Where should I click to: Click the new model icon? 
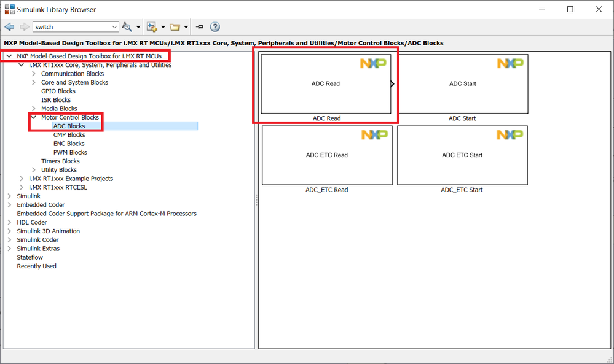pyautogui.click(x=152, y=26)
